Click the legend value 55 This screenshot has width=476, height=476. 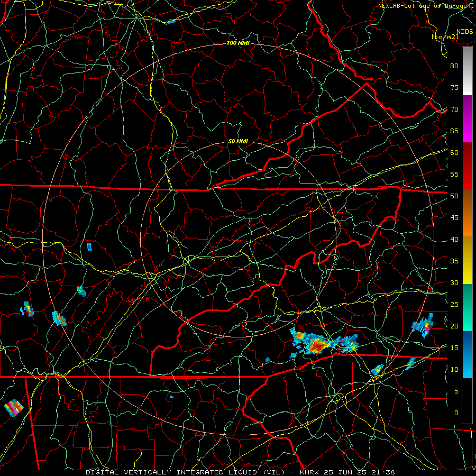(454, 174)
